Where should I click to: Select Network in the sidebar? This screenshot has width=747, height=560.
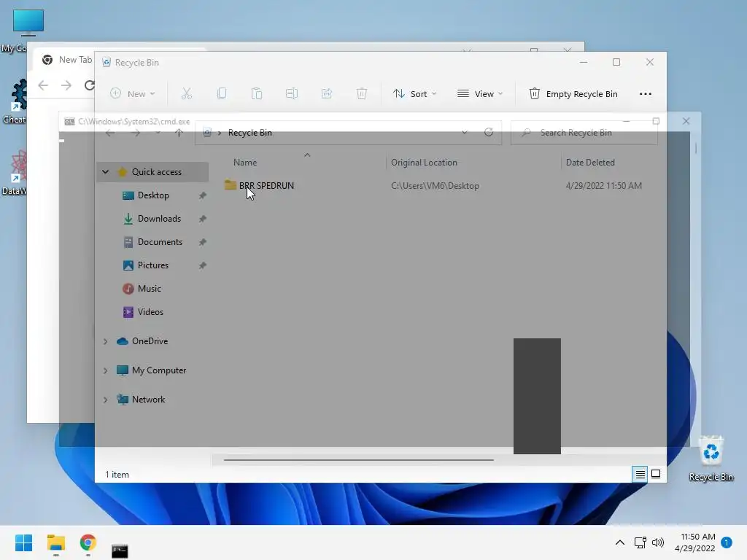point(148,399)
